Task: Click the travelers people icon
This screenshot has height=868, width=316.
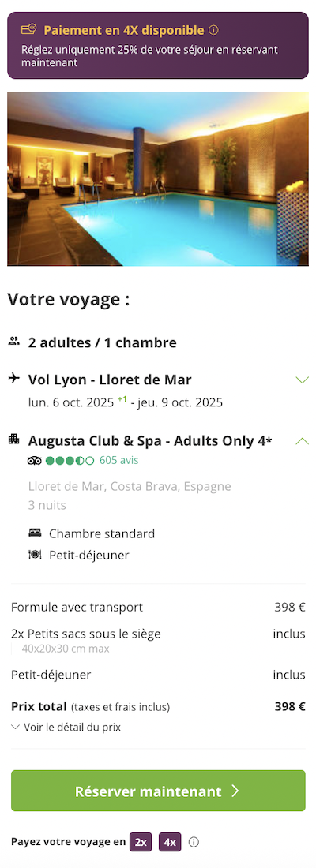Action: click(x=14, y=341)
